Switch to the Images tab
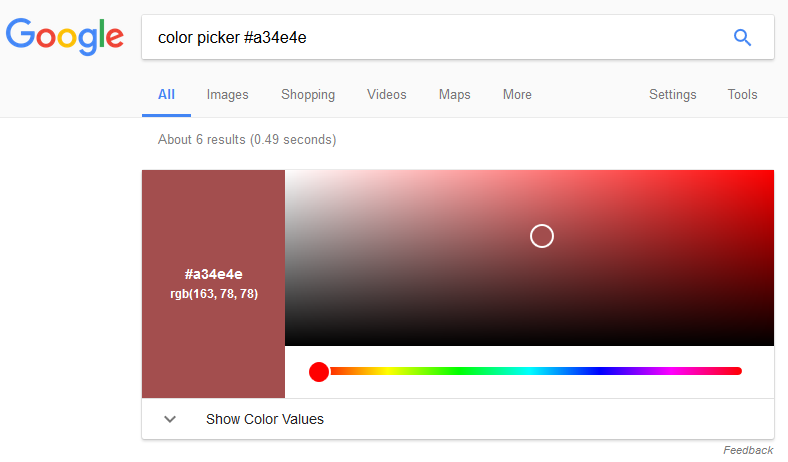788x462 pixels. click(227, 95)
